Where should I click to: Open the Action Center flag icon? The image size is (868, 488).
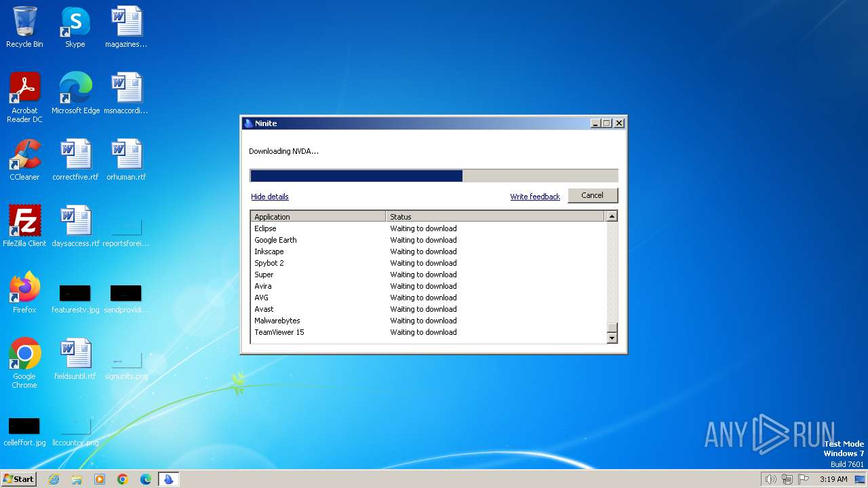point(804,479)
